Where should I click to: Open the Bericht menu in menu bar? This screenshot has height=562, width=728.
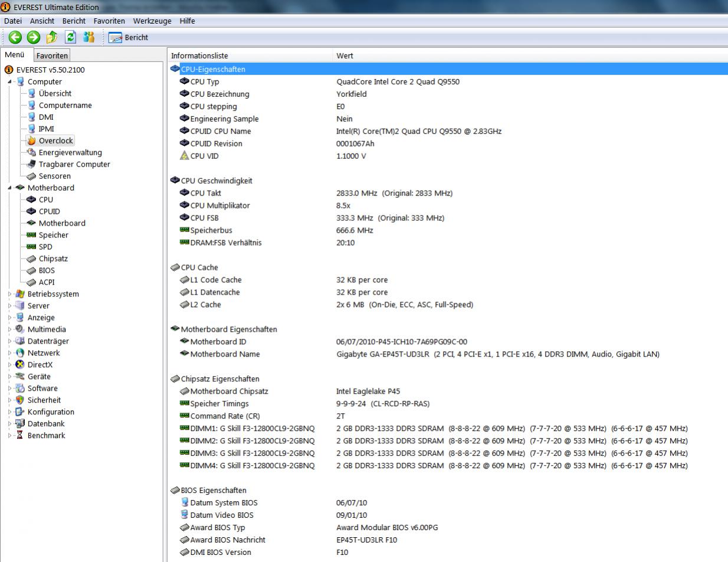point(74,21)
